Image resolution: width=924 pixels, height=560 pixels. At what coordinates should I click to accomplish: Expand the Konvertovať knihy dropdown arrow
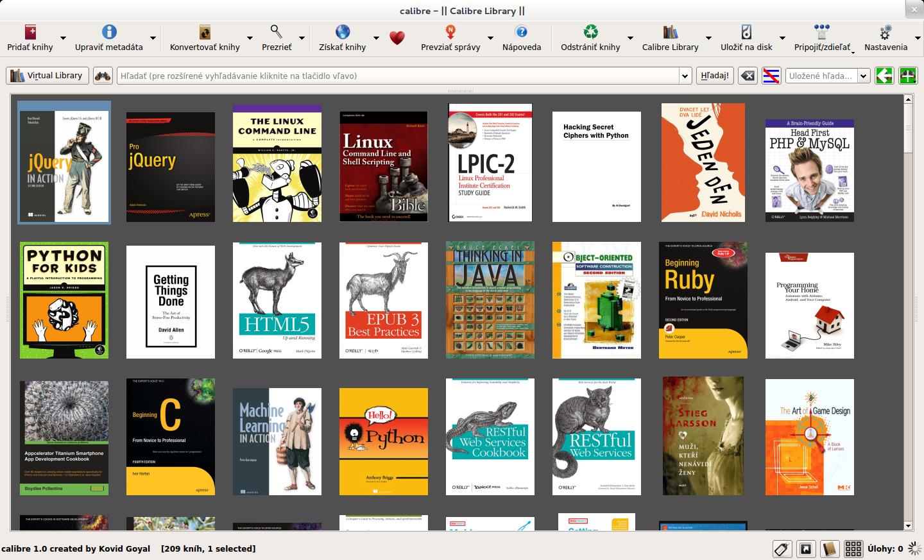tap(250, 38)
